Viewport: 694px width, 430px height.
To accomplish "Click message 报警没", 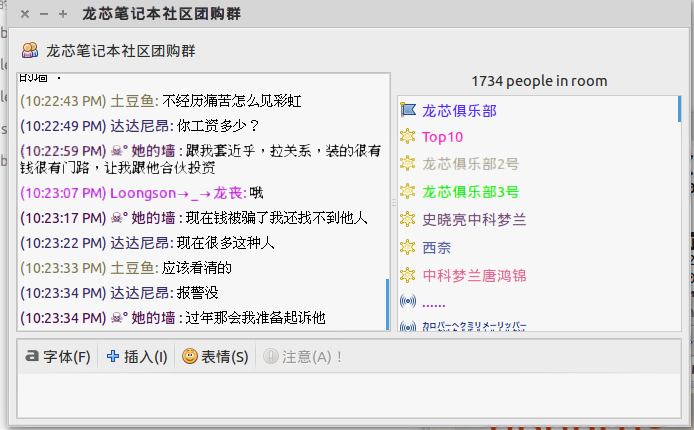I will coord(197,293).
